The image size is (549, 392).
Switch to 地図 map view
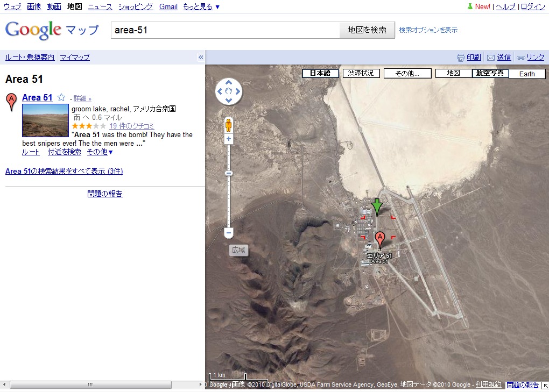[x=454, y=73]
